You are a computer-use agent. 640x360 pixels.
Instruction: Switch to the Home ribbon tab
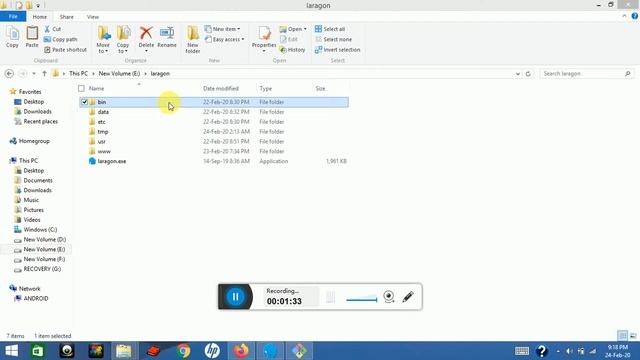pyautogui.click(x=40, y=17)
